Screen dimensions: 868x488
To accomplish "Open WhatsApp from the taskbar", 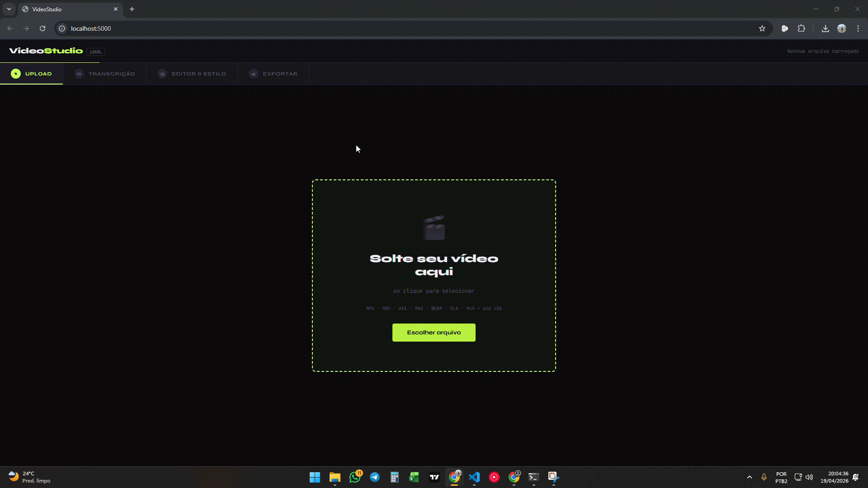I will pyautogui.click(x=355, y=477).
